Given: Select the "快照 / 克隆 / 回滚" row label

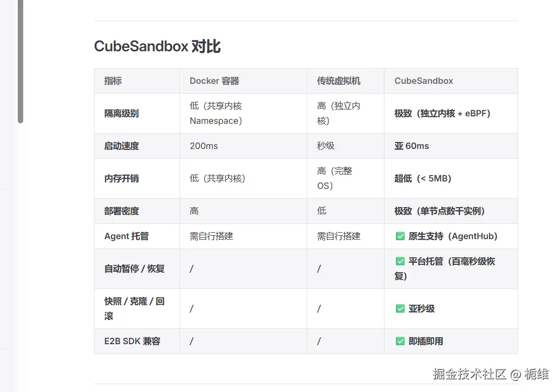Looking at the screenshot, I should [x=134, y=308].
